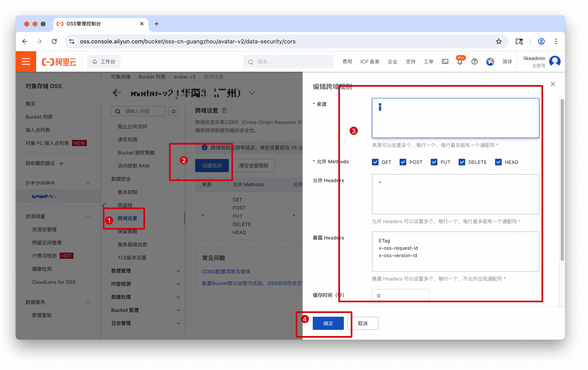This screenshot has height=370, width=588.
Task: Collapse the 资源用量 sidebar section
Action: coord(88,217)
